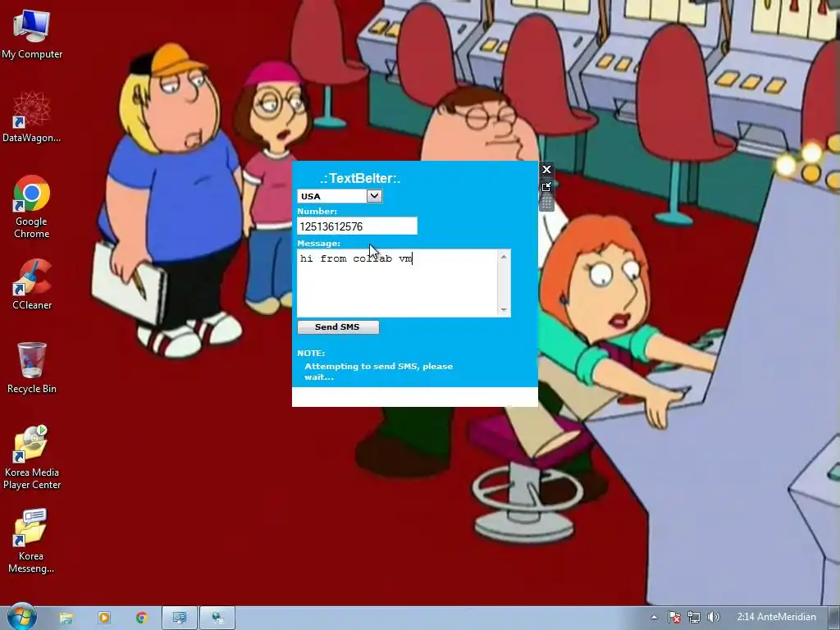Click the Message text area
840x630 pixels.
[398, 283]
